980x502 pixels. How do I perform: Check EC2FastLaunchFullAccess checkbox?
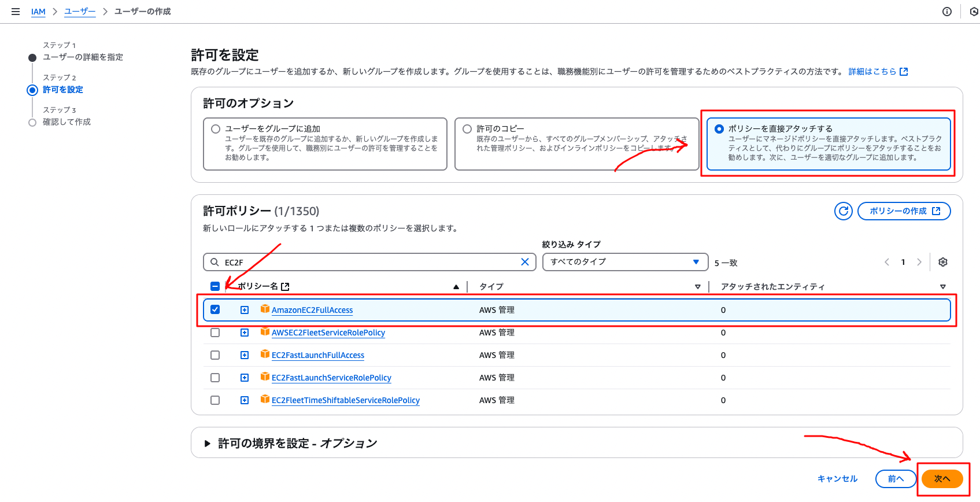[215, 355]
